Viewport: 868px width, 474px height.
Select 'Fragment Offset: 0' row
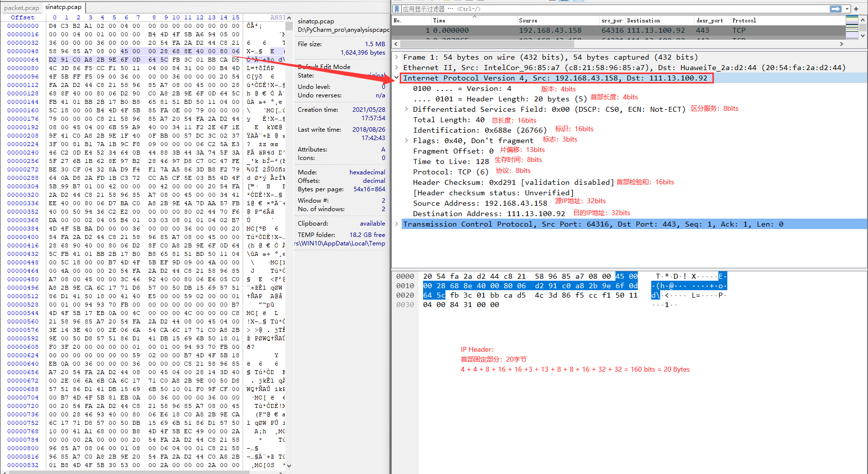point(453,151)
